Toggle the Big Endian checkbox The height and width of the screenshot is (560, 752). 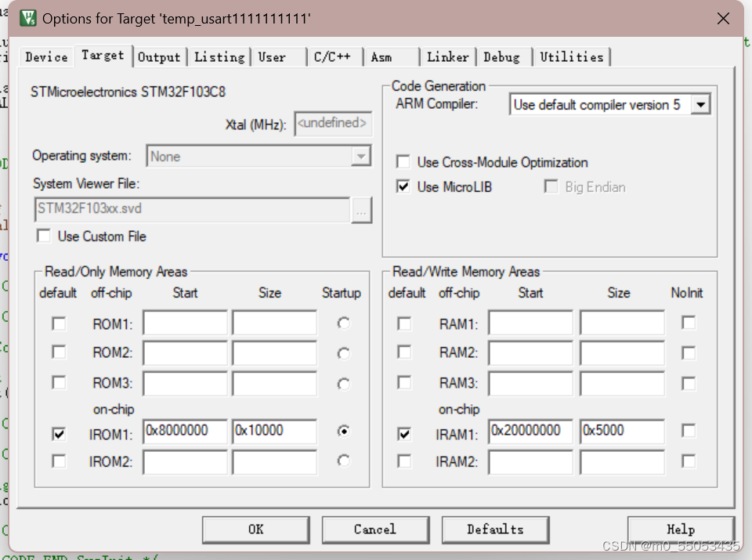pyautogui.click(x=551, y=186)
